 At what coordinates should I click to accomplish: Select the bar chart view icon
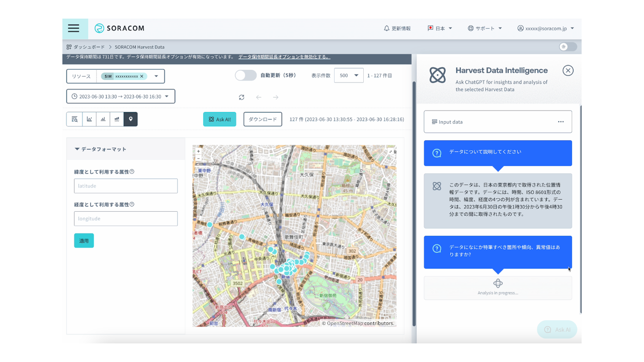(103, 119)
